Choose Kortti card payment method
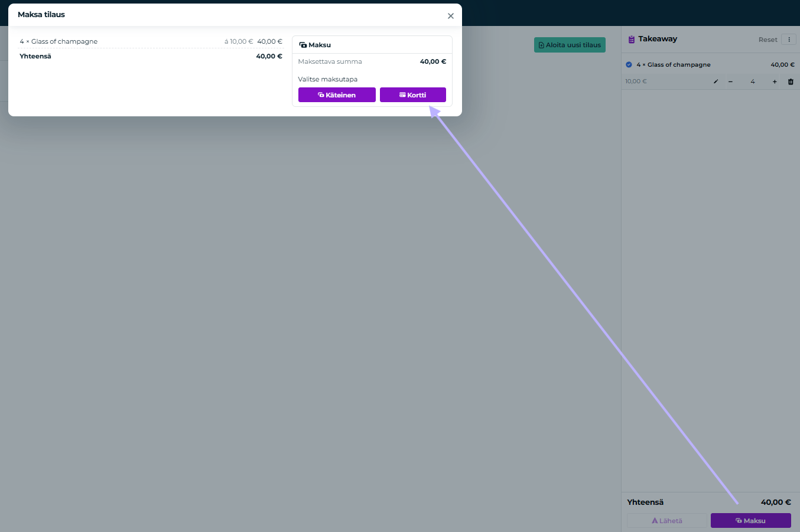This screenshot has width=800, height=532. 413,95
